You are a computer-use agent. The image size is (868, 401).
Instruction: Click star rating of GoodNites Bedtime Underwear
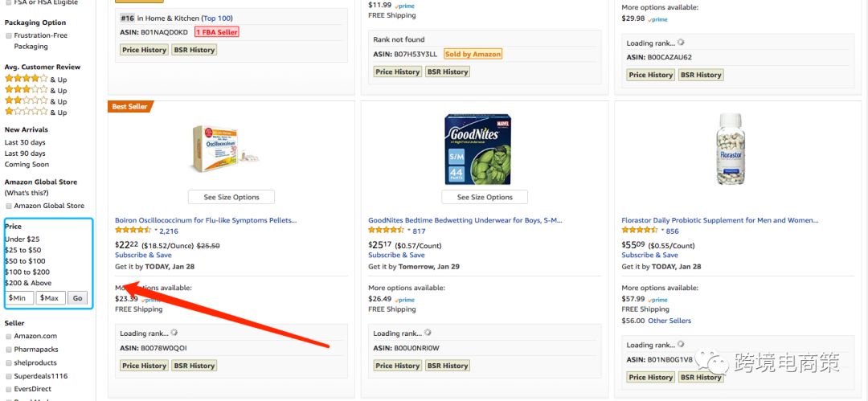click(x=387, y=231)
